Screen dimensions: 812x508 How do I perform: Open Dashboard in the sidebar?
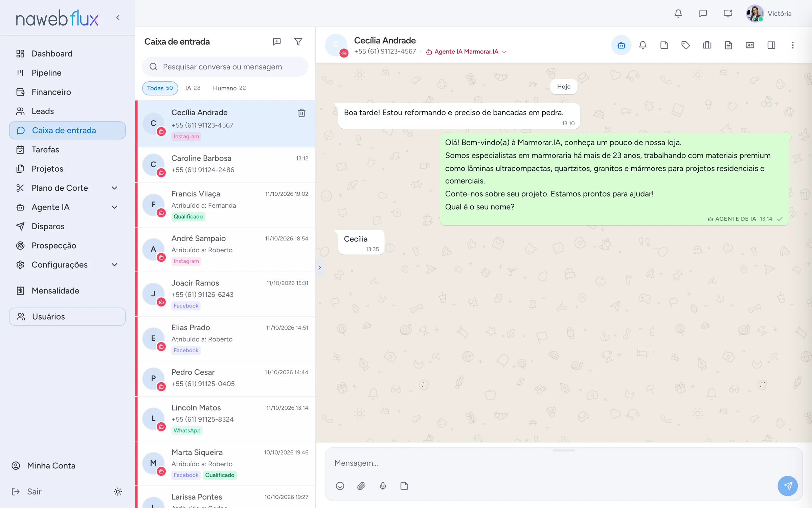click(67, 54)
